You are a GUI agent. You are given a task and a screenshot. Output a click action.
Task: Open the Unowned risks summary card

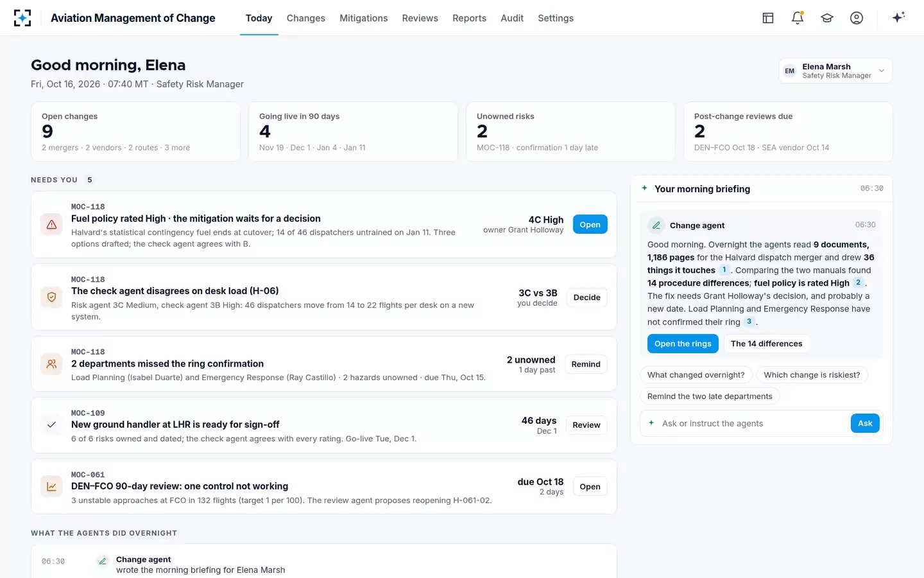click(x=570, y=132)
